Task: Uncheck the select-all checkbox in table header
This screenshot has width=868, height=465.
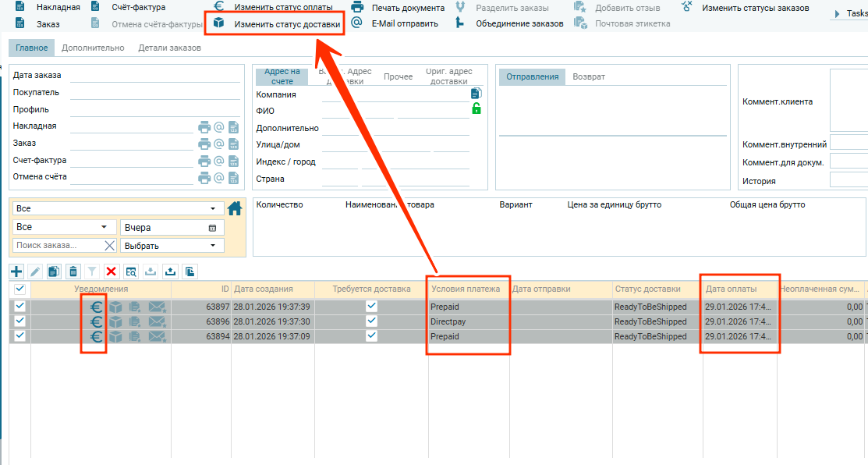Action: 19,289
